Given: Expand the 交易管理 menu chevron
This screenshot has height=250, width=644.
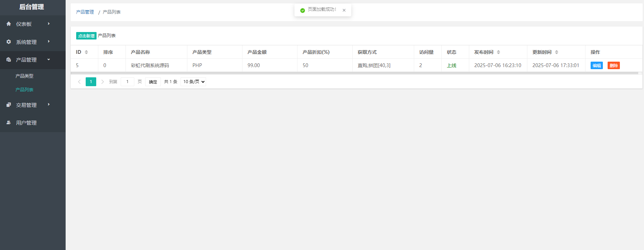Looking at the screenshot, I should pos(49,105).
